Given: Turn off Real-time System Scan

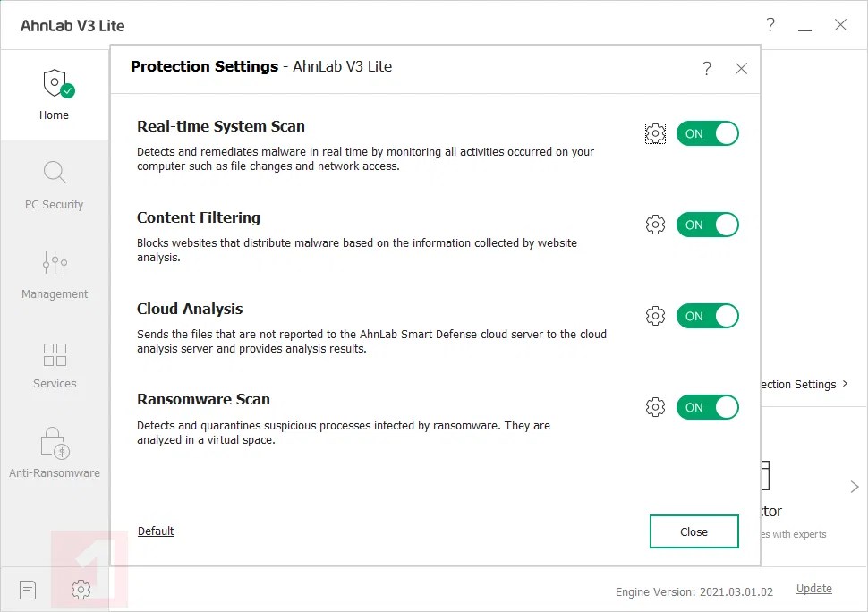Looking at the screenshot, I should tap(708, 132).
